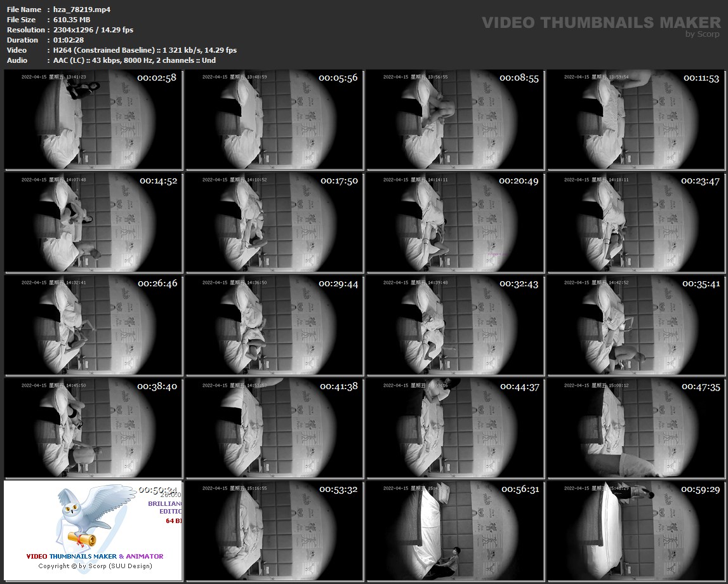Click the thumbnail at 00:29:44
This screenshot has width=728, height=584.
coord(274,325)
